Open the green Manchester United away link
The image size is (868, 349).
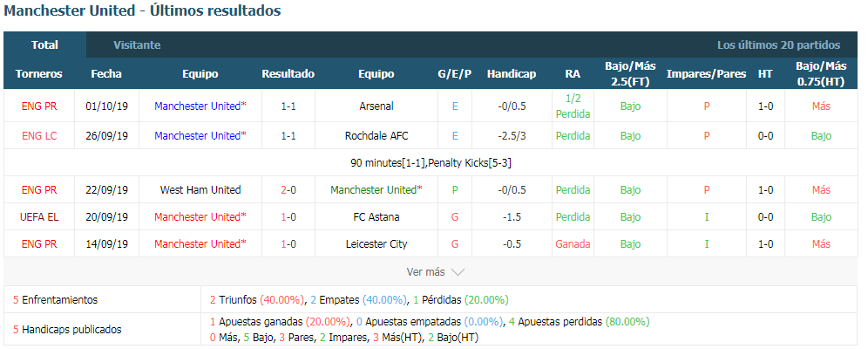point(374,190)
